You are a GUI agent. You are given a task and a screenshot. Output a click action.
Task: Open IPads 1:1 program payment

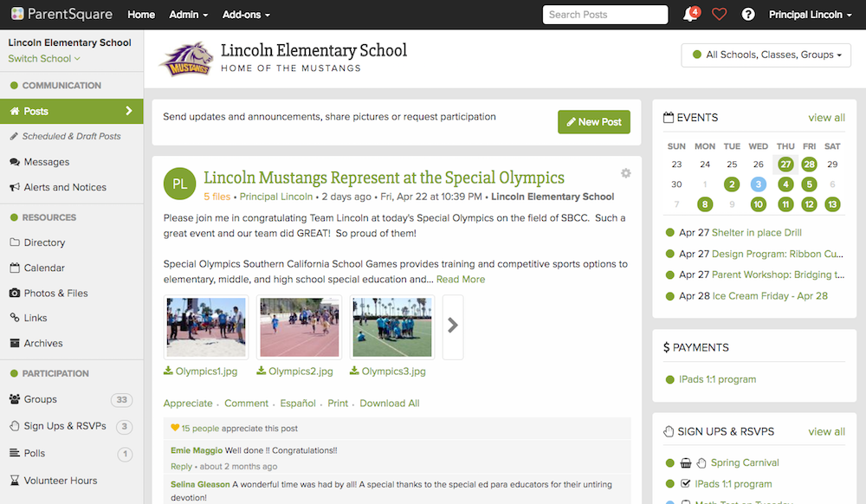tap(717, 380)
